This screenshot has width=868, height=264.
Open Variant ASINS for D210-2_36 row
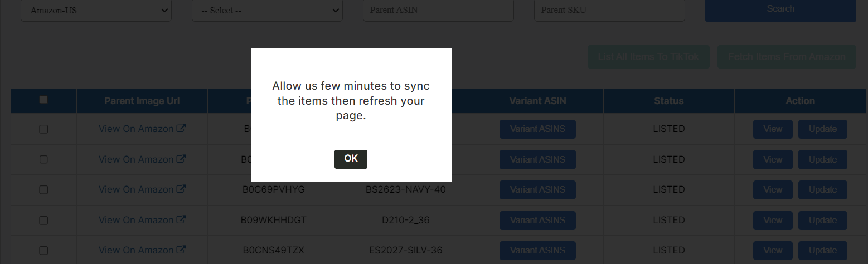(537, 220)
